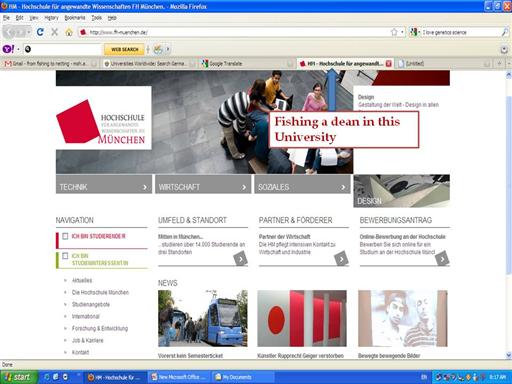Viewport: 512px width, 384px height.
Task: Click the Web Search button
Action: pyautogui.click(x=124, y=49)
